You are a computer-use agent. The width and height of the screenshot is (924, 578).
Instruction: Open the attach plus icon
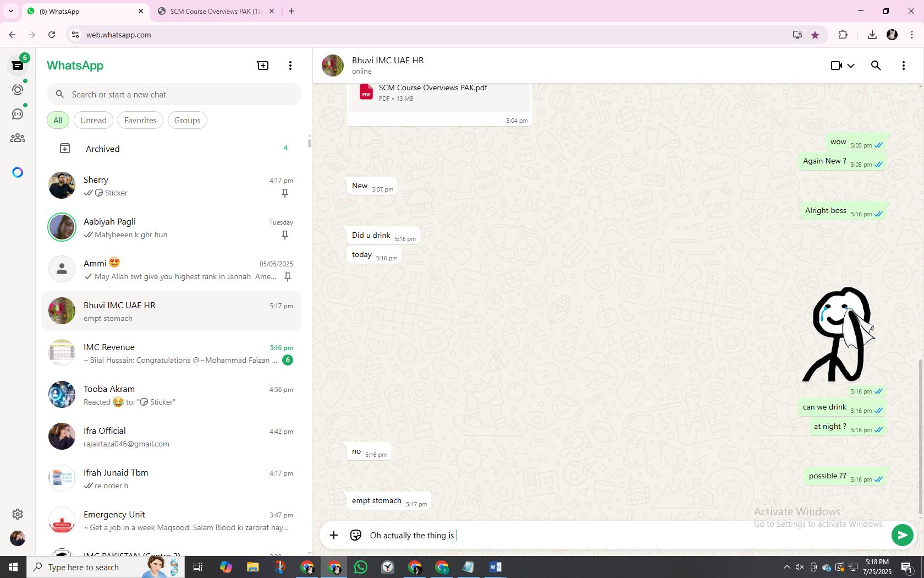coord(334,535)
